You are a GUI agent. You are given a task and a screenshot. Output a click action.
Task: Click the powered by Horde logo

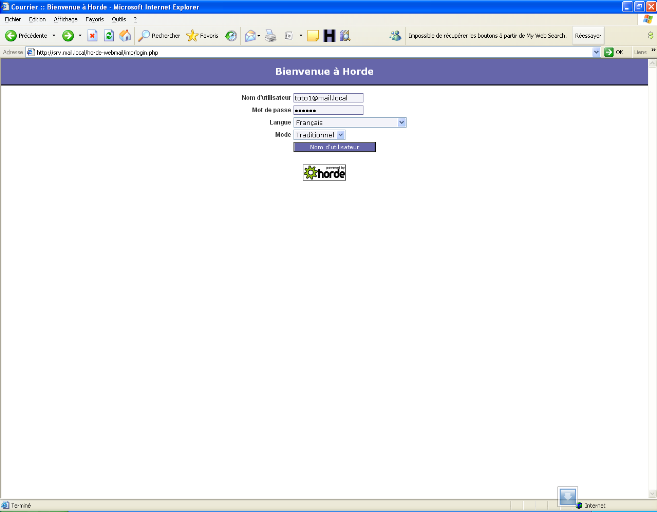(324, 173)
